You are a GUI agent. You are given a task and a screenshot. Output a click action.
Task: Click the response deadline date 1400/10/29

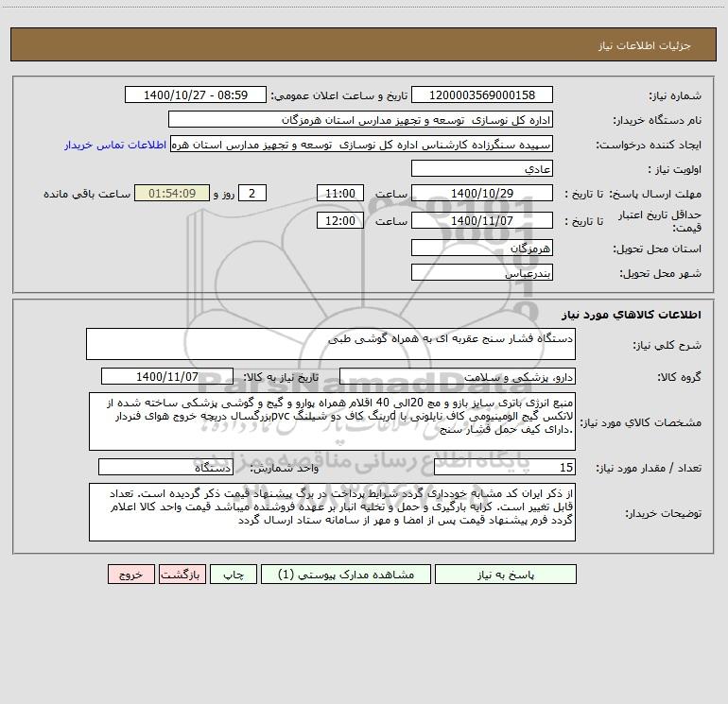[482, 193]
